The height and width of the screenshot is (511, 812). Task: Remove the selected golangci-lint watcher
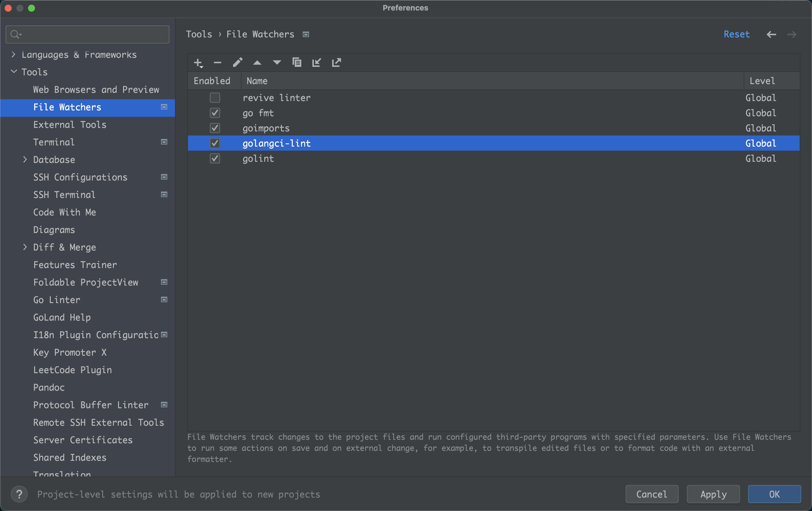[218, 63]
